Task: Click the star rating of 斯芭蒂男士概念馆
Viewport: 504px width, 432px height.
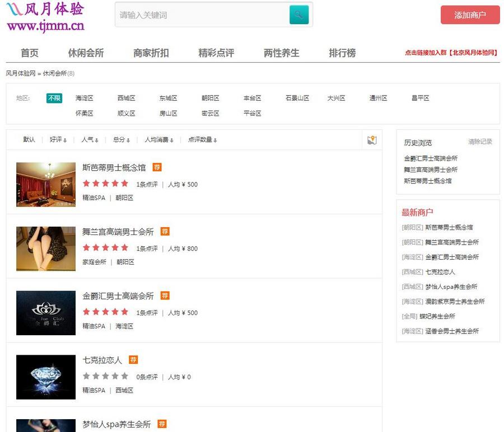Action: tap(105, 183)
